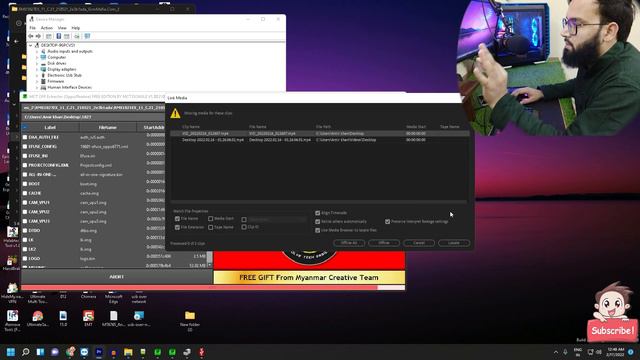Check the LOGO partition in OFP Extractor
Image resolution: width=640 pixels, height=360 pixels.
pos(25,259)
